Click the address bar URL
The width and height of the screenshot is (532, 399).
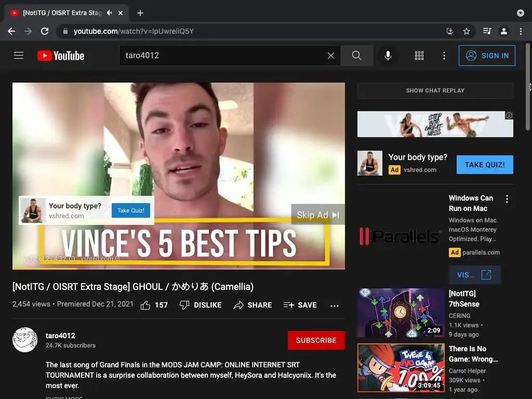coord(134,31)
